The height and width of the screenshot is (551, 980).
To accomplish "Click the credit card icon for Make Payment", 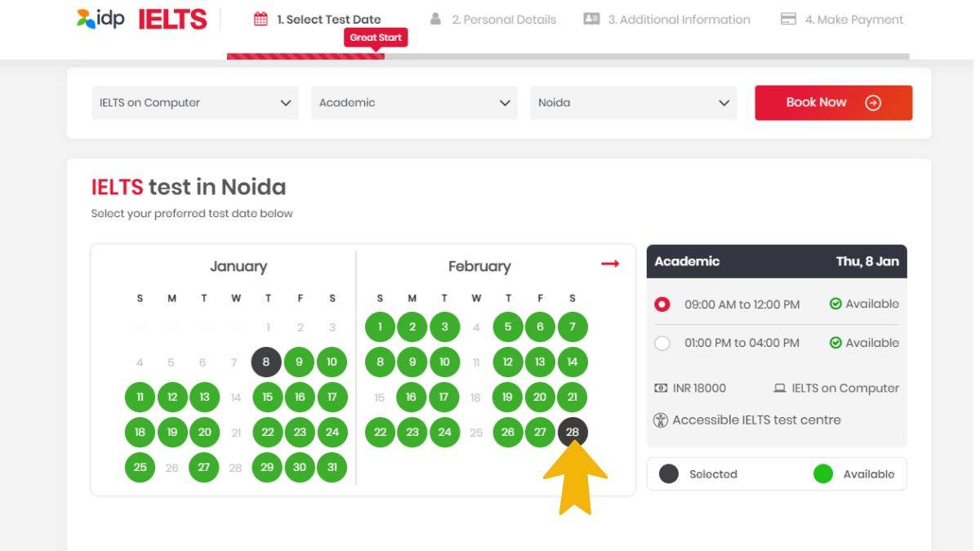I will click(788, 19).
